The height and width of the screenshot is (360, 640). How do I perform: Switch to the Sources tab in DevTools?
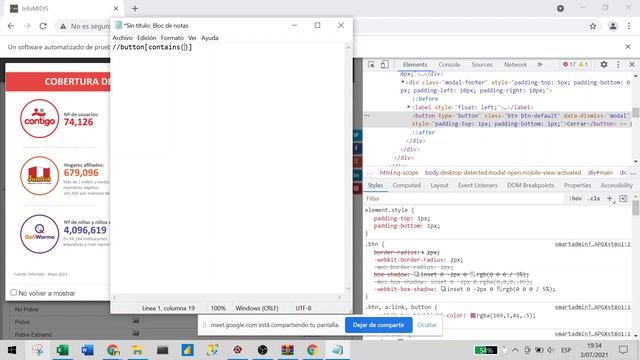482,64
